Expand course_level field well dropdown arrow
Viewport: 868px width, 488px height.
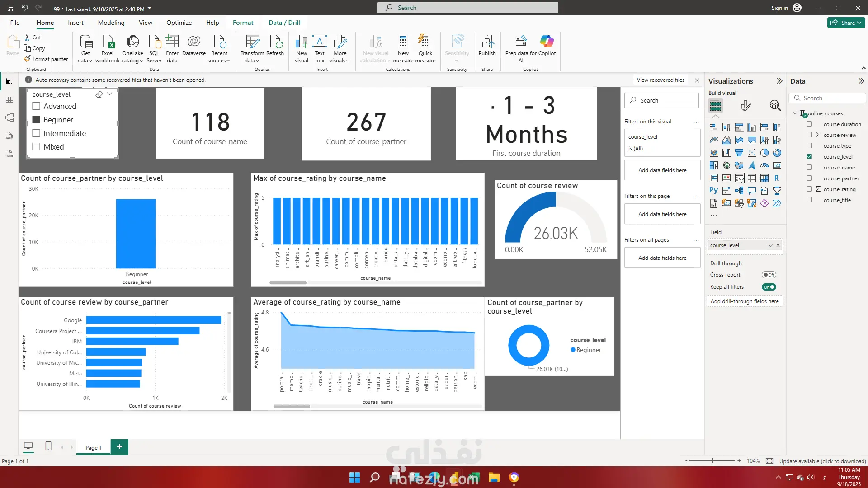pos(771,245)
